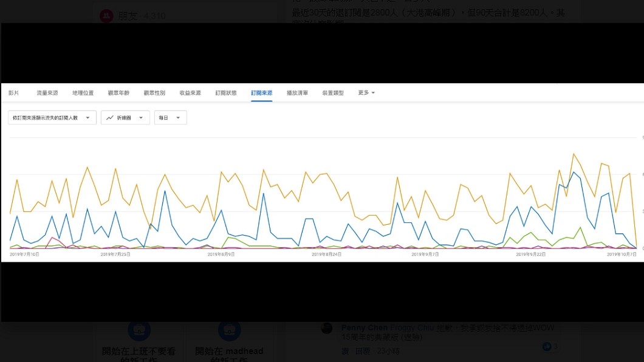Click Penny Chen's avatar in the comments

point(326,328)
